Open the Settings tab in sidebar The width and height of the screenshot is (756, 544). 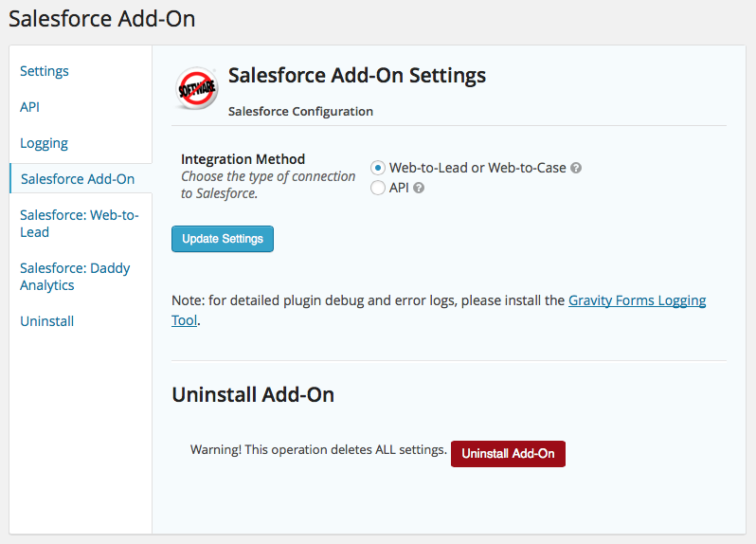pos(45,71)
